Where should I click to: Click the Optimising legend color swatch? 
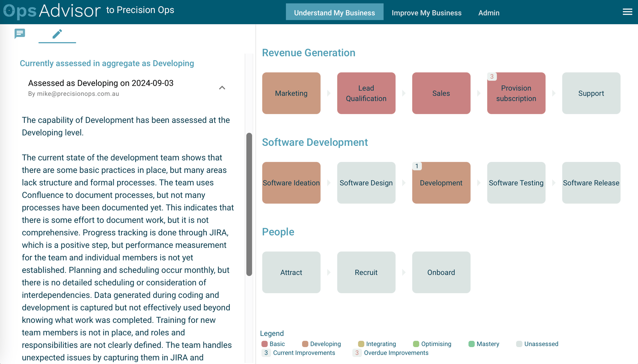416,344
